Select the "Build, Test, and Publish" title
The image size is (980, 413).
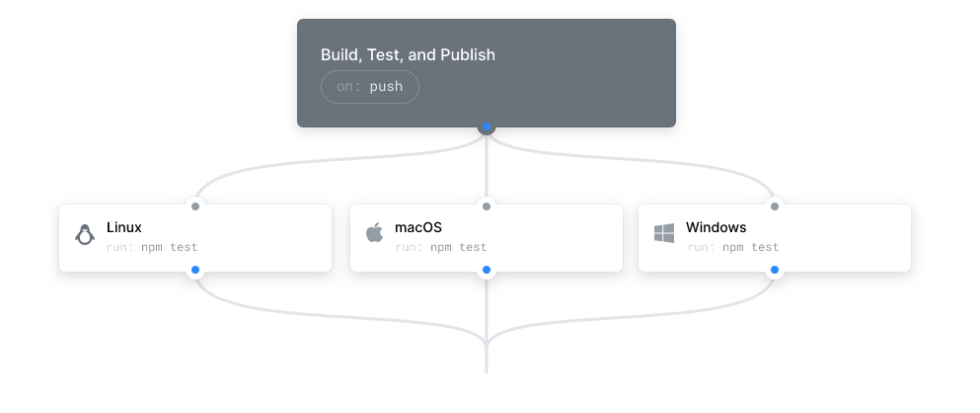408,55
